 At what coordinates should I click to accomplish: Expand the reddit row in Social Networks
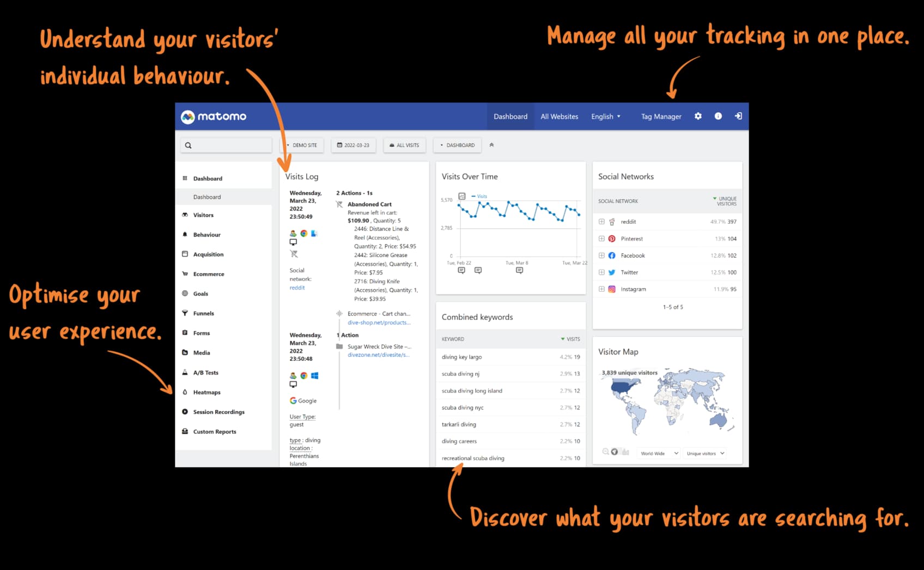(x=601, y=222)
